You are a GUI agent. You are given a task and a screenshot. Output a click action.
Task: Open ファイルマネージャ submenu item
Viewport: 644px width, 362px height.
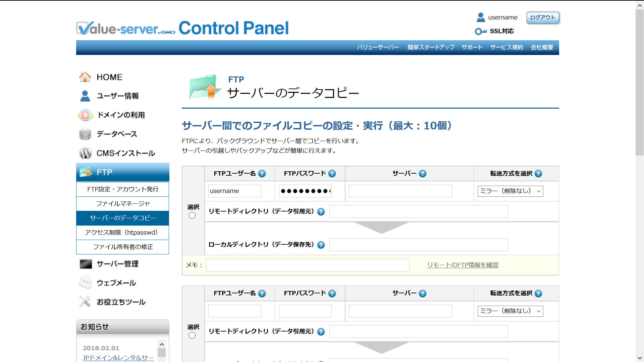pos(123,204)
